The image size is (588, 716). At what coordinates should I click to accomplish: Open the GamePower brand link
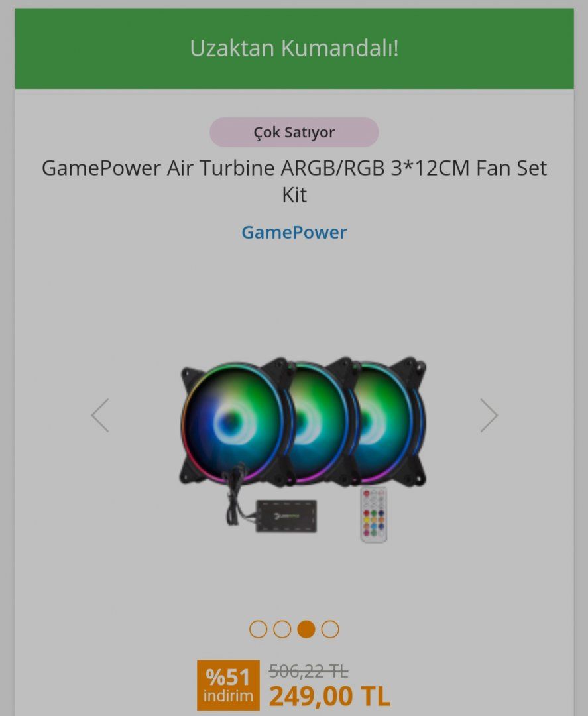[294, 233]
